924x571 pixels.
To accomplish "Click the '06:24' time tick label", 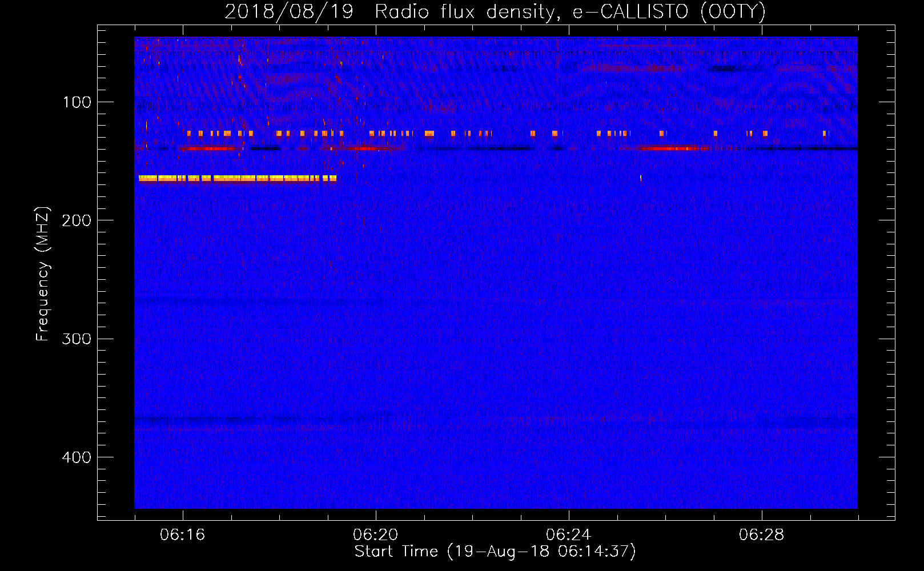I will (568, 535).
